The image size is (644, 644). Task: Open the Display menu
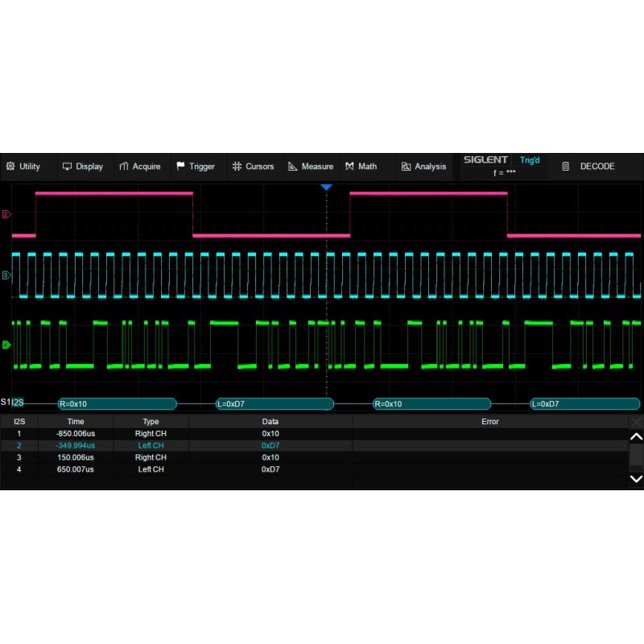tap(83, 167)
